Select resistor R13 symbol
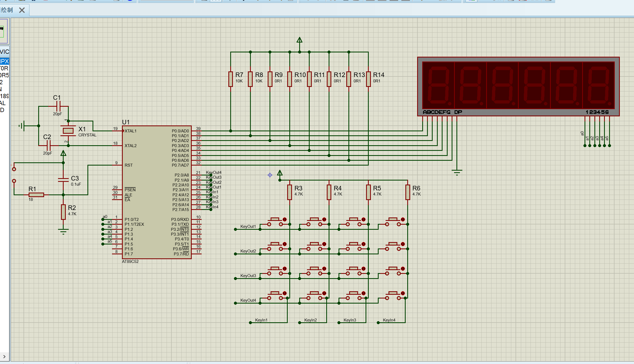This screenshot has width=634, height=364. pos(349,79)
